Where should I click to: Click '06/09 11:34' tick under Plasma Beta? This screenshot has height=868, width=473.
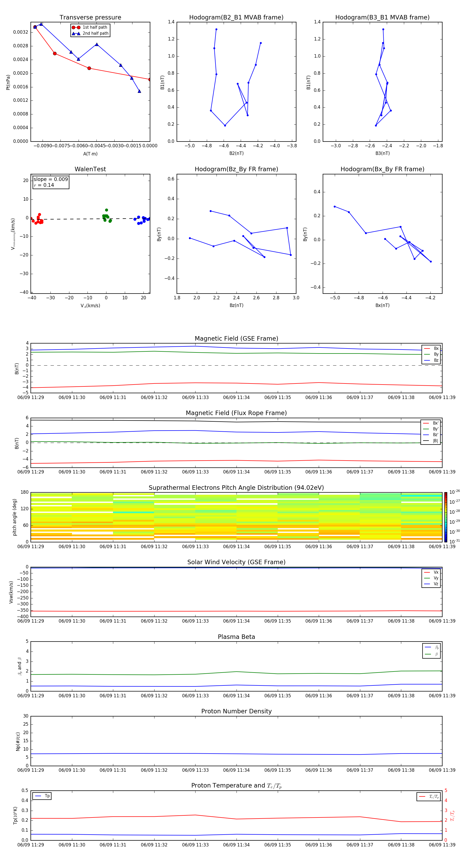pyautogui.click(x=236, y=696)
